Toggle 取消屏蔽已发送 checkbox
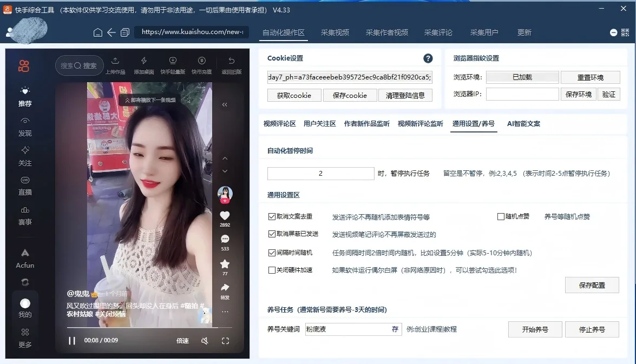636x364 pixels. click(x=272, y=234)
